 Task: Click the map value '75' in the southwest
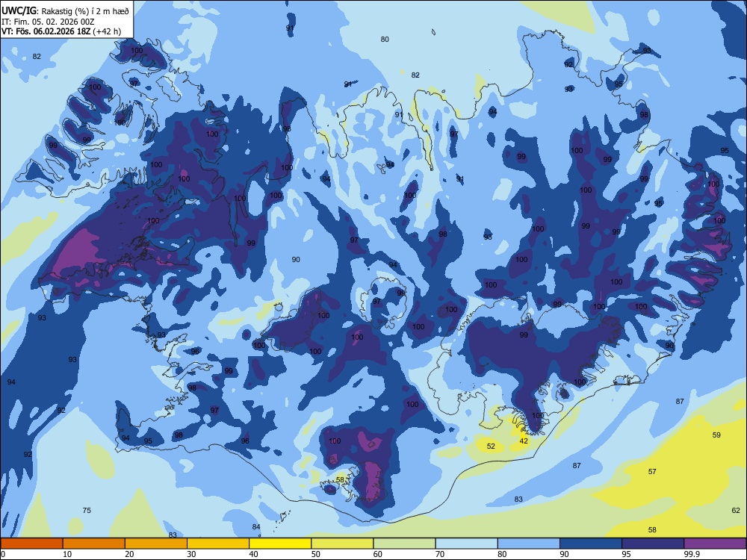pyautogui.click(x=87, y=511)
